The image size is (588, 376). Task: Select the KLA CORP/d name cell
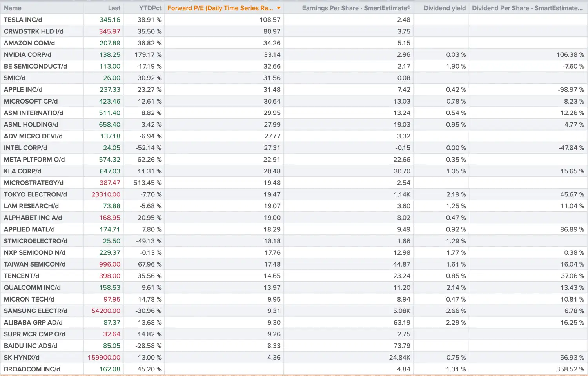pyautogui.click(x=22, y=171)
